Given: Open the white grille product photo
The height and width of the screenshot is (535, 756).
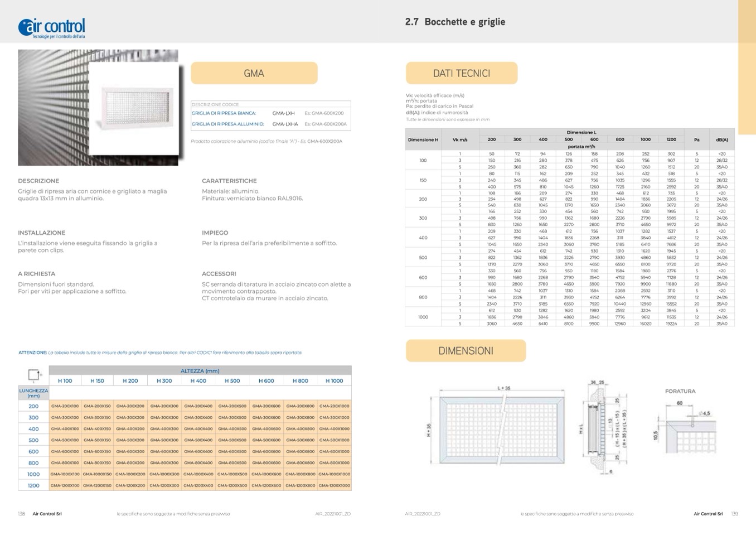Looking at the screenshot, I should coord(135,108).
